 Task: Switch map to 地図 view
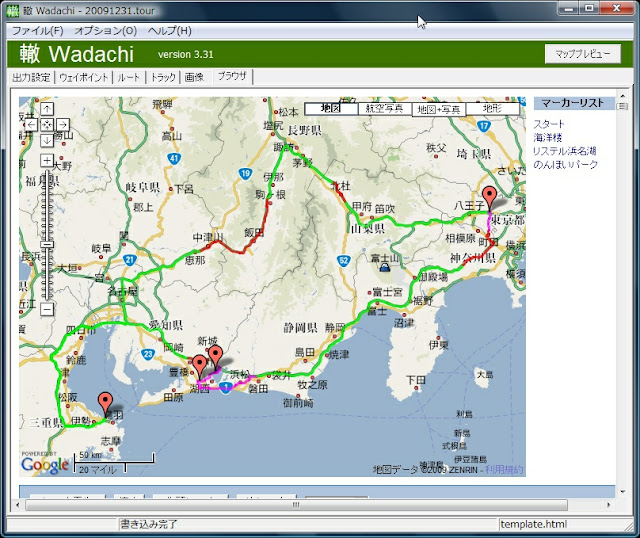pos(331,109)
